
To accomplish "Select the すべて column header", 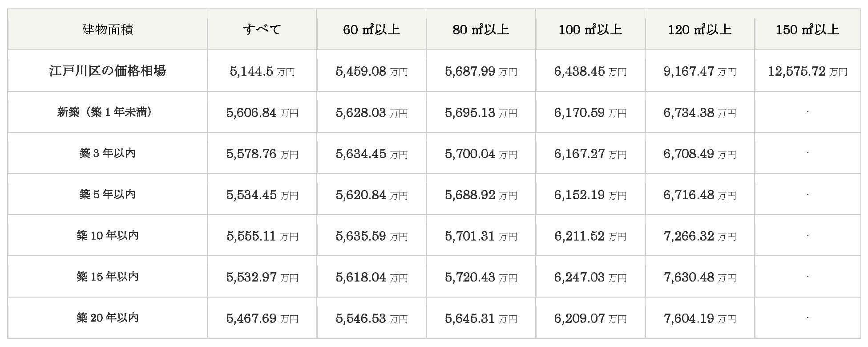I will click(262, 30).
